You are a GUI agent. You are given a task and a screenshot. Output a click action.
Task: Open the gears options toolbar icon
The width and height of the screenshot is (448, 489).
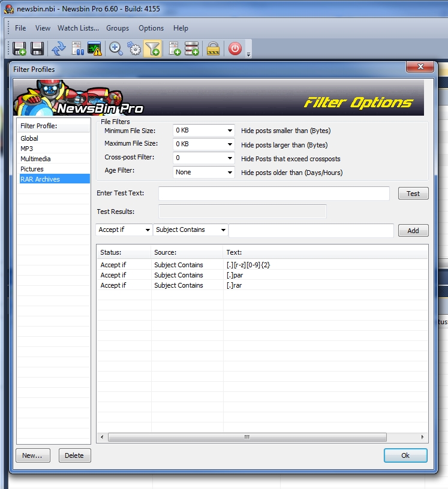pyautogui.click(x=134, y=49)
